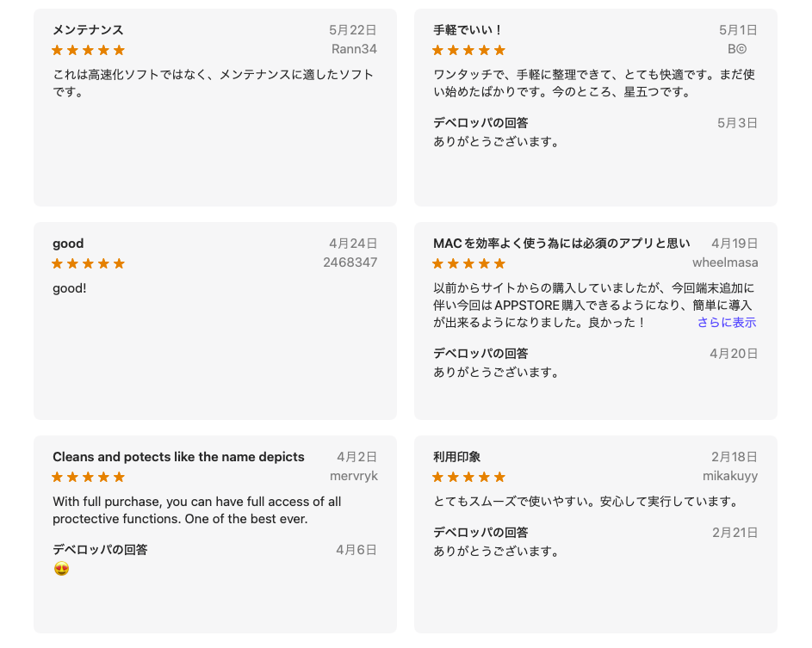Click reviewer ID 2468347
Screen dimensions: 812x648
click(x=350, y=262)
